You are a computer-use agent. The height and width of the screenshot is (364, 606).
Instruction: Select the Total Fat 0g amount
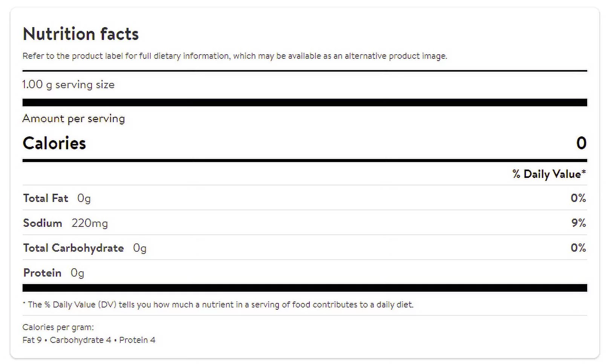pyautogui.click(x=84, y=198)
